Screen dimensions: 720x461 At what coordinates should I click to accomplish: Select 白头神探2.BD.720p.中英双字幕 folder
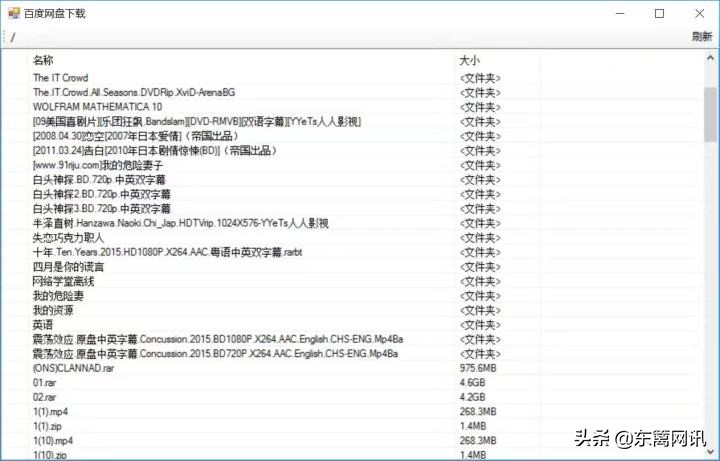(101, 194)
